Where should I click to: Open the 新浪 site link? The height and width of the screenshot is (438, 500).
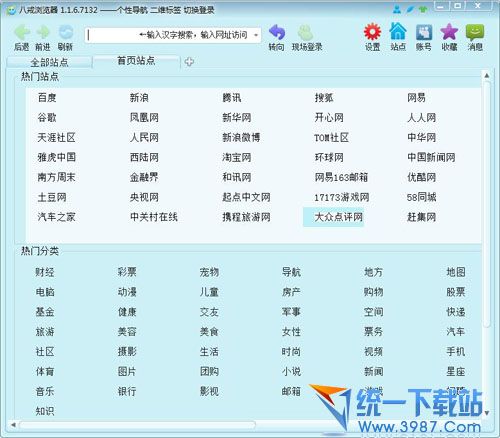click(139, 98)
